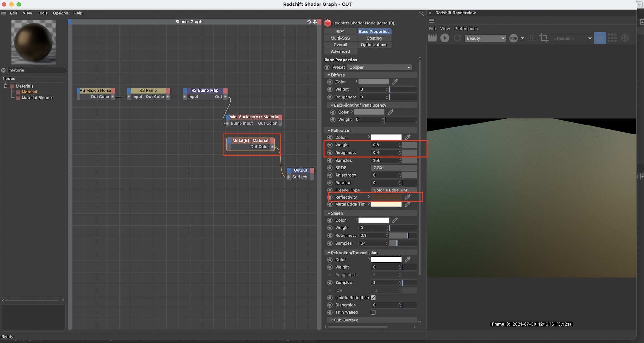
Task: Open the Beauty AOV dropdown
Action: [x=485, y=38]
